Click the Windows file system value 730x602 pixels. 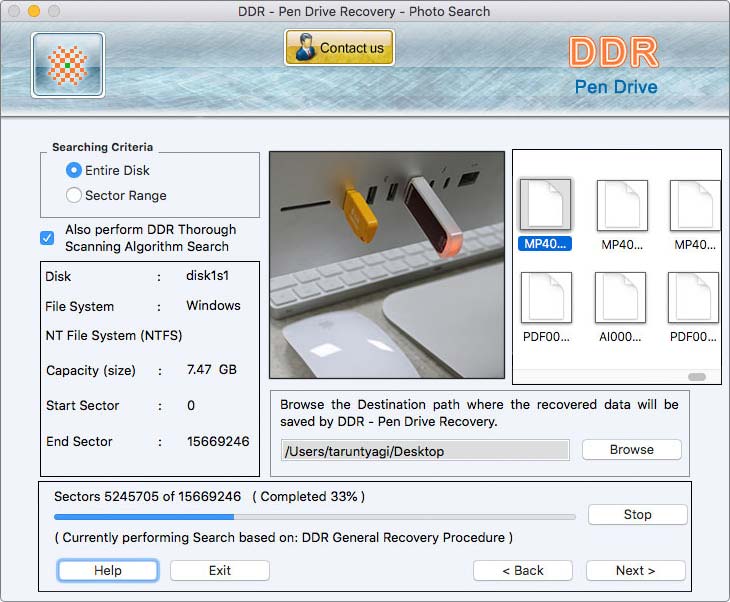tap(213, 305)
